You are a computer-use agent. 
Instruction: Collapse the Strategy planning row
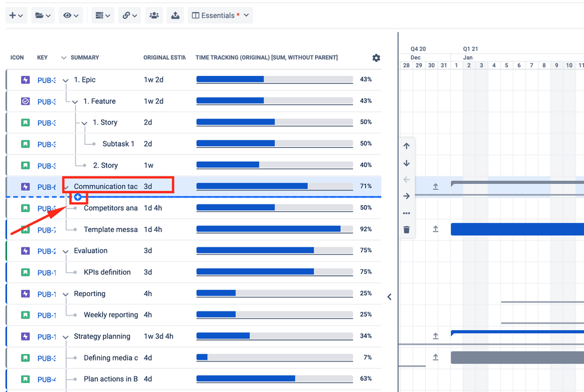[65, 337]
